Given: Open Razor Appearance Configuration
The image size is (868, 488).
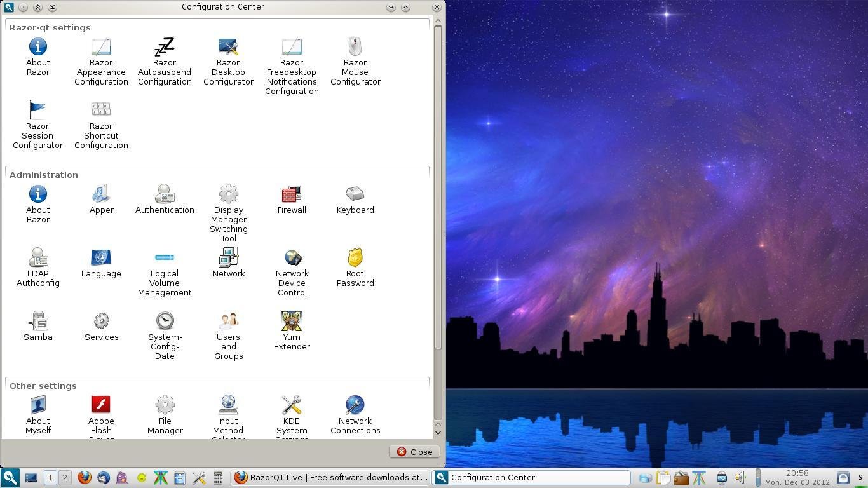Looking at the screenshot, I should (x=101, y=62).
